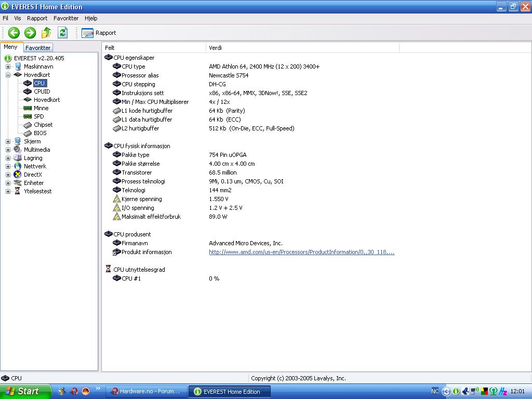The height and width of the screenshot is (399, 532).
Task: Click the Felt column header
Action: point(154,48)
